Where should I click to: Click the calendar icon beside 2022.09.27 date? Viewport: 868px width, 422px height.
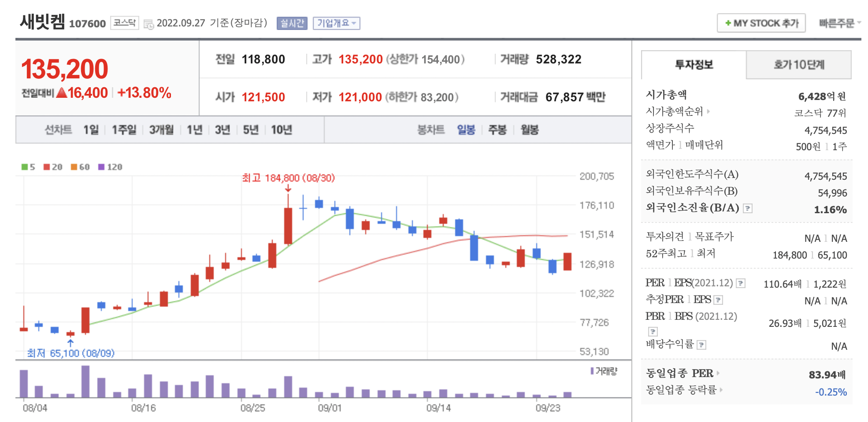149,24
